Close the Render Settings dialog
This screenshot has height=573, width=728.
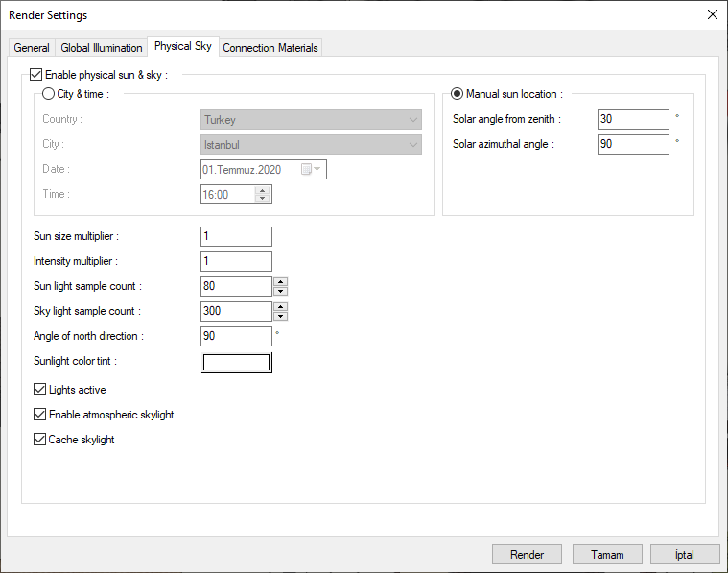pos(712,14)
